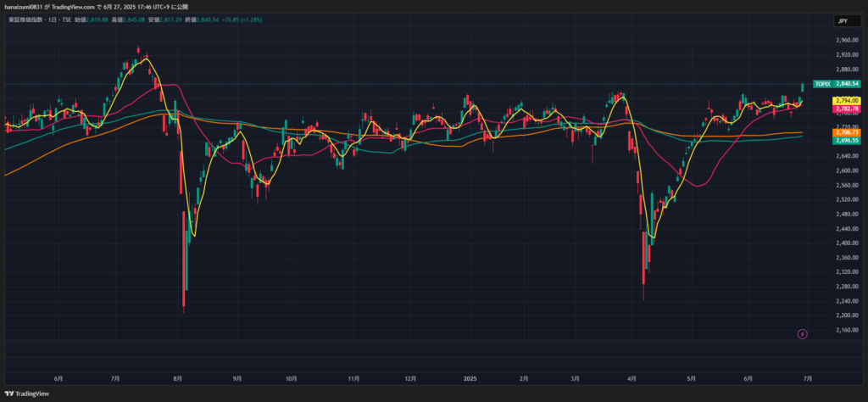Click the 高値 2,845.08 high value

point(128,20)
